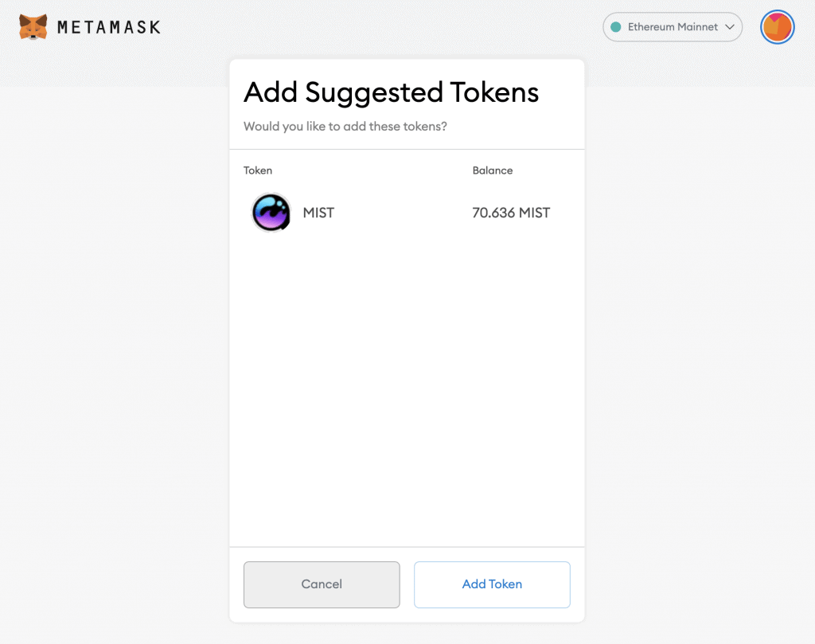The width and height of the screenshot is (815, 644).
Task: Cancel adding suggested tokens
Action: click(322, 584)
